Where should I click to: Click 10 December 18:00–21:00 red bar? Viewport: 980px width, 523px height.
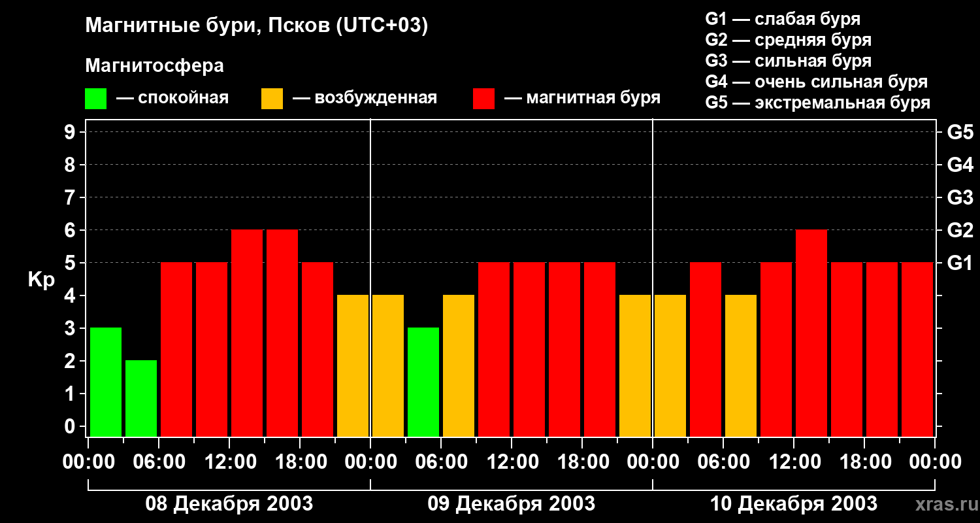882,349
